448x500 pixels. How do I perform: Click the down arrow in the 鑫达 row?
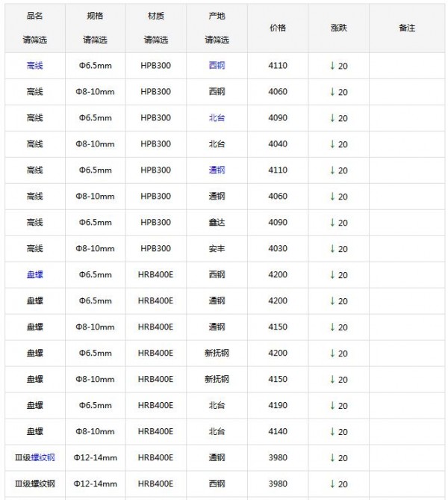(333, 223)
